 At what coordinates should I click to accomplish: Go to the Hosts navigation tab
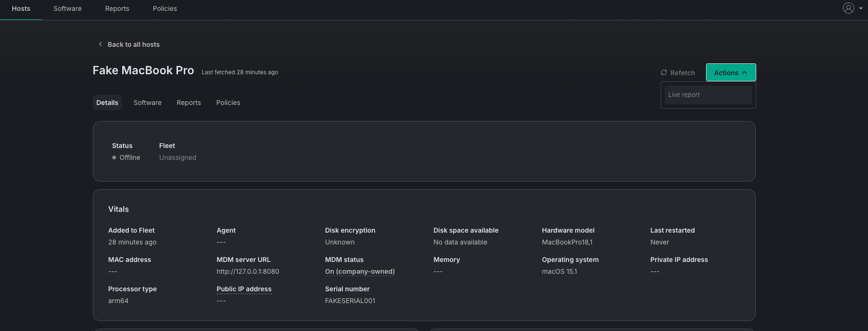coord(21,9)
